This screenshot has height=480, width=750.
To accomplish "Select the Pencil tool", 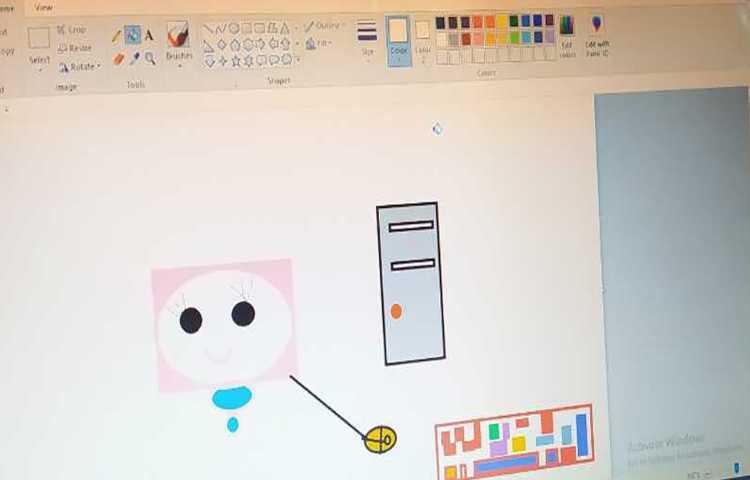I will tap(116, 36).
